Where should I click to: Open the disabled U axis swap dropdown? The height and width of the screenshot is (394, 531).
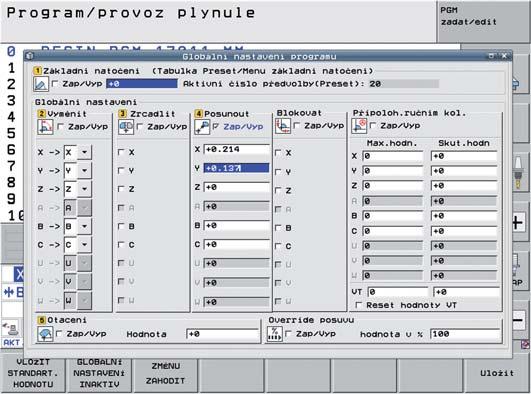84,263
